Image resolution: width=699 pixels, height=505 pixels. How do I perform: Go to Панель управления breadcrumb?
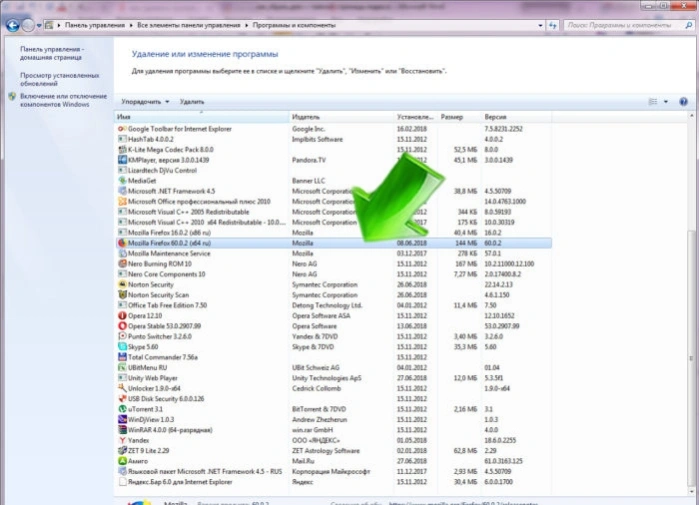click(x=95, y=25)
